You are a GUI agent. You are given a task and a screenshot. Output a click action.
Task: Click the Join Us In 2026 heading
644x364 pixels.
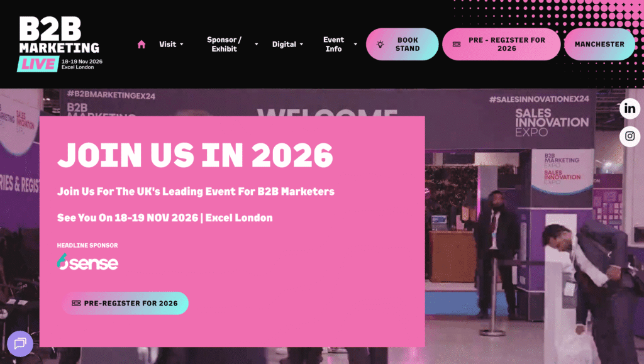point(195,155)
